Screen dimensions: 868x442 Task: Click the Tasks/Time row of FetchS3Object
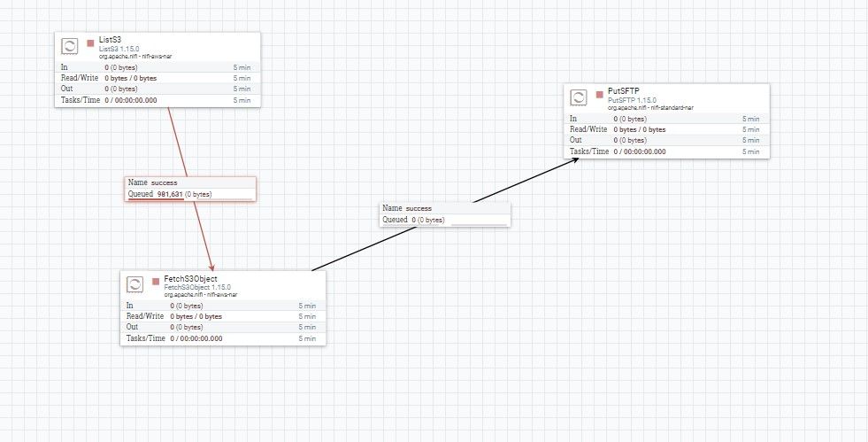(x=223, y=338)
